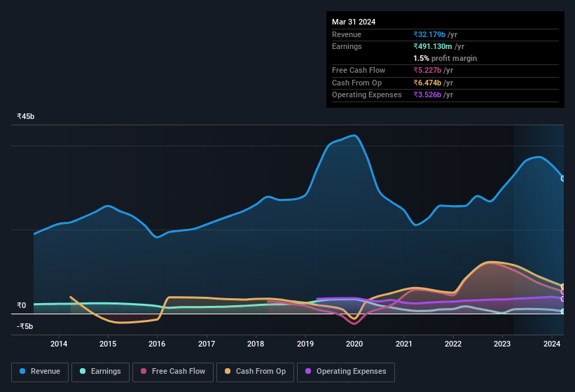Click the 2014 x-axis label
The height and width of the screenshot is (392, 575).
59,344
